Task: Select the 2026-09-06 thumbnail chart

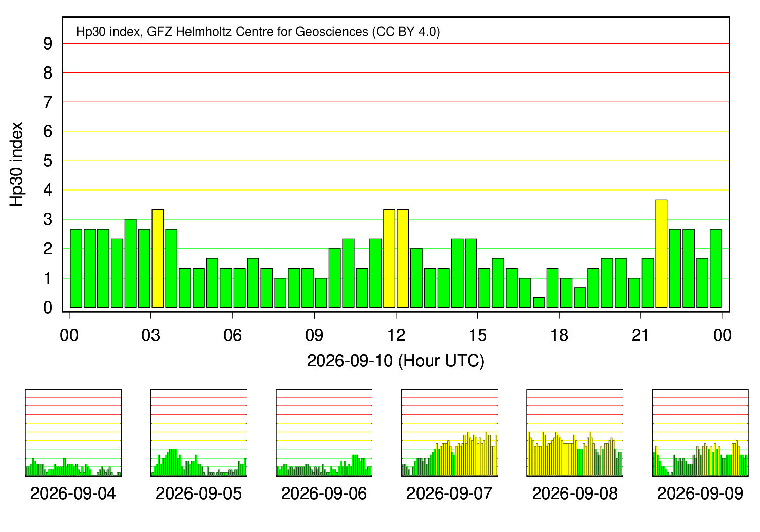Action: click(324, 433)
